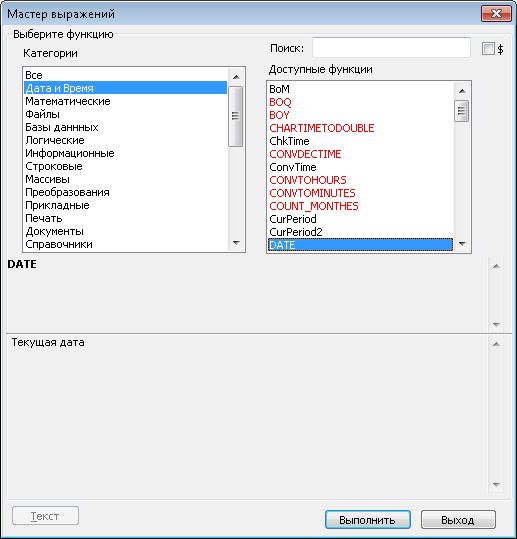Close the Мастер выражений dialog
The width and height of the screenshot is (517, 539).
click(x=496, y=14)
